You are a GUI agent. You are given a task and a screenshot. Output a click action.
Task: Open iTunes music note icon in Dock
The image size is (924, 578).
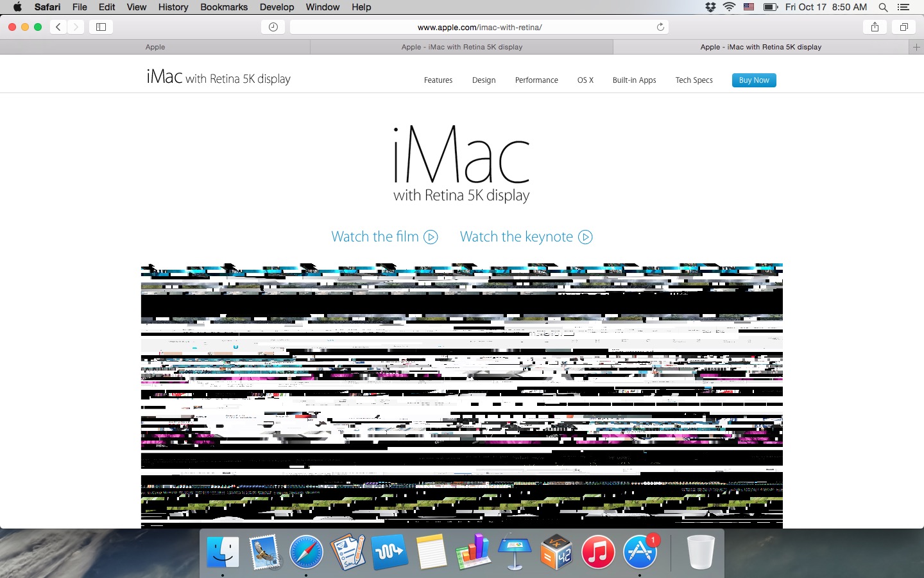click(x=598, y=552)
